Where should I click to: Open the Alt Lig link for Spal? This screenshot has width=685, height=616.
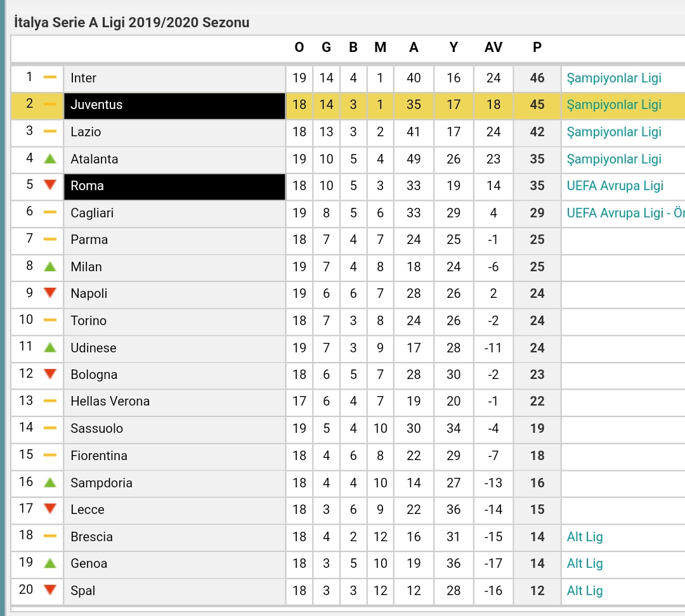[585, 591]
